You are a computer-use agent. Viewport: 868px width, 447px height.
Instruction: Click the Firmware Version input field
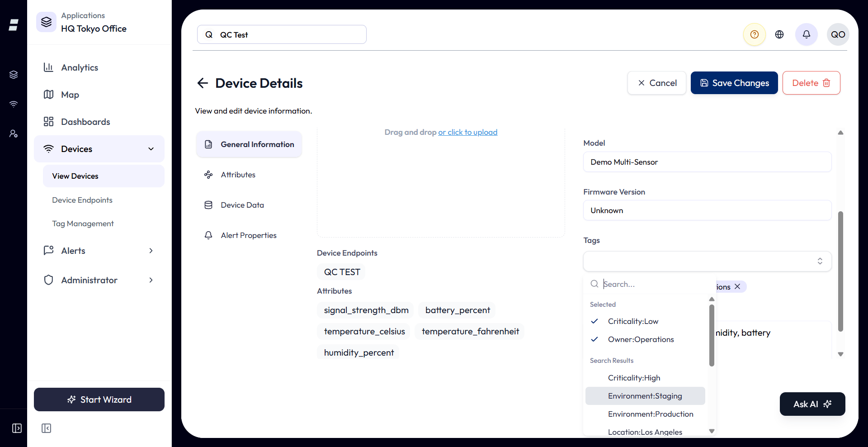point(707,210)
